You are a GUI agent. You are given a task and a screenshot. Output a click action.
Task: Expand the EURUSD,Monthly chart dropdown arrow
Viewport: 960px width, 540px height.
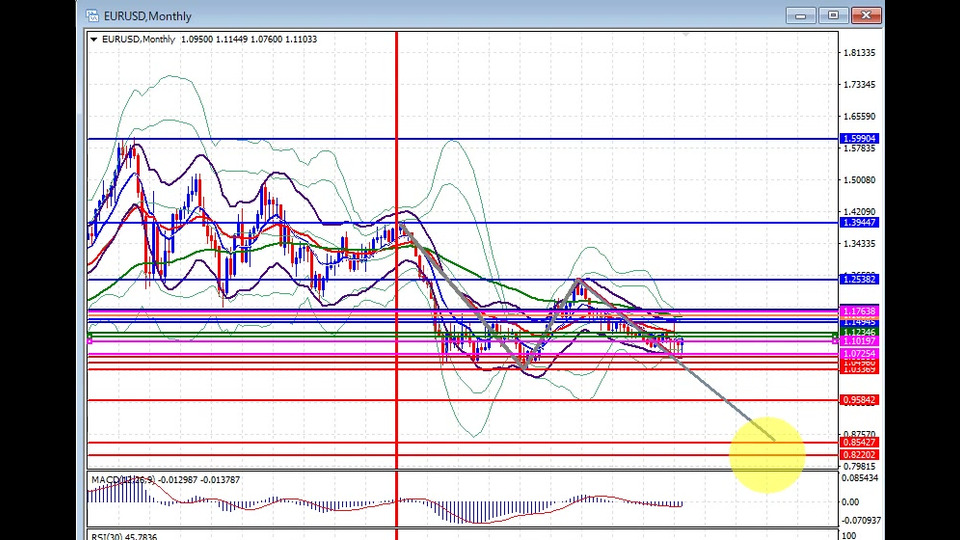(94, 39)
